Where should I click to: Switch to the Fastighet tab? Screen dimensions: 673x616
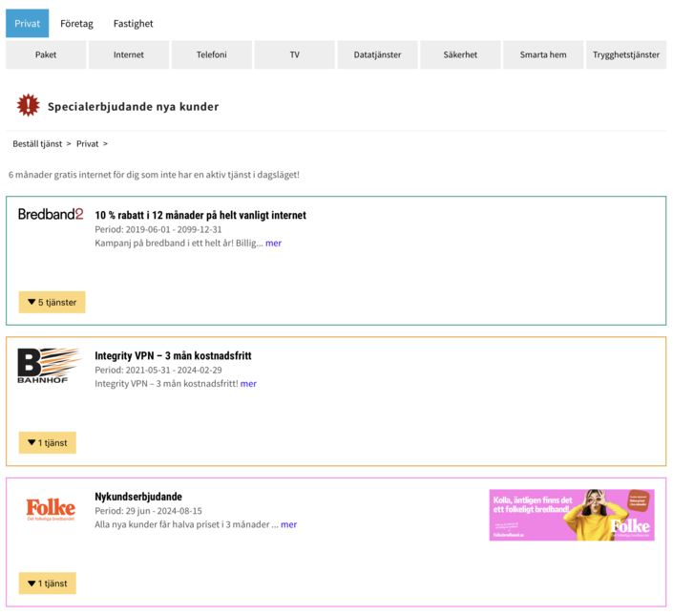point(133,23)
